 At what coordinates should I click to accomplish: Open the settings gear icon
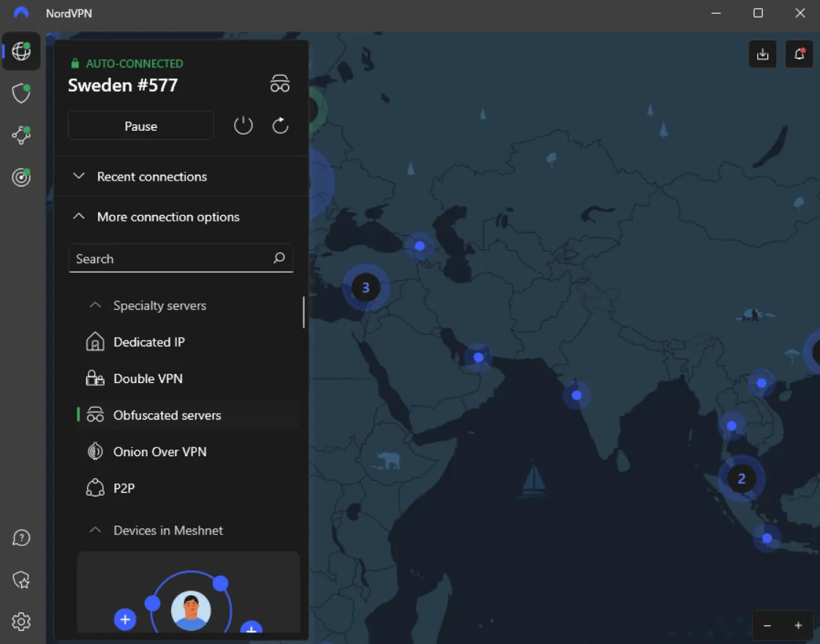click(x=21, y=621)
